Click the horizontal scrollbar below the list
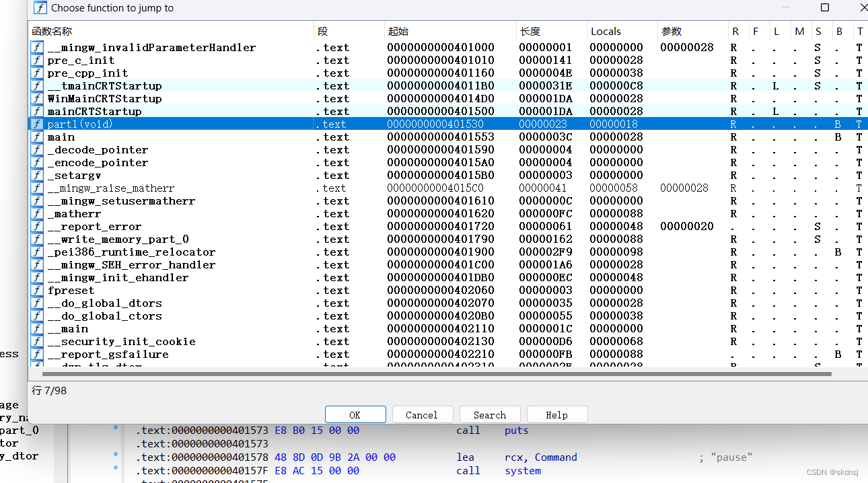The image size is (868, 483). click(x=444, y=374)
